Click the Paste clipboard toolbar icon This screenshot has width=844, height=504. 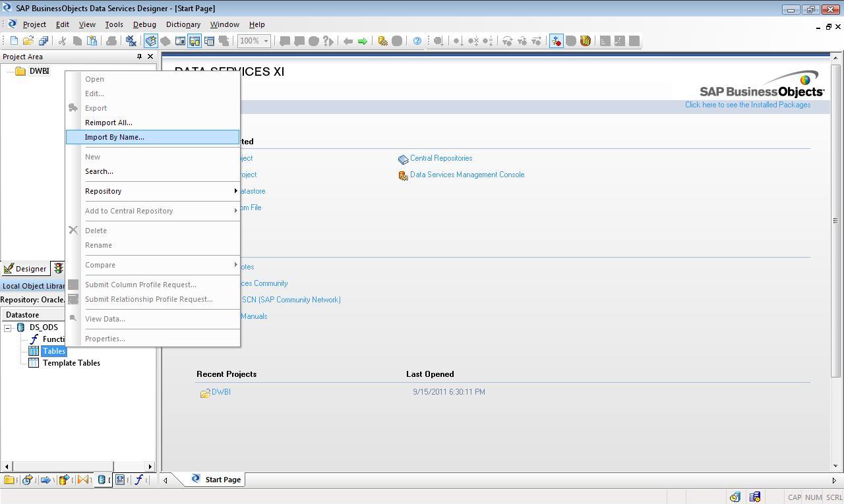coord(92,41)
